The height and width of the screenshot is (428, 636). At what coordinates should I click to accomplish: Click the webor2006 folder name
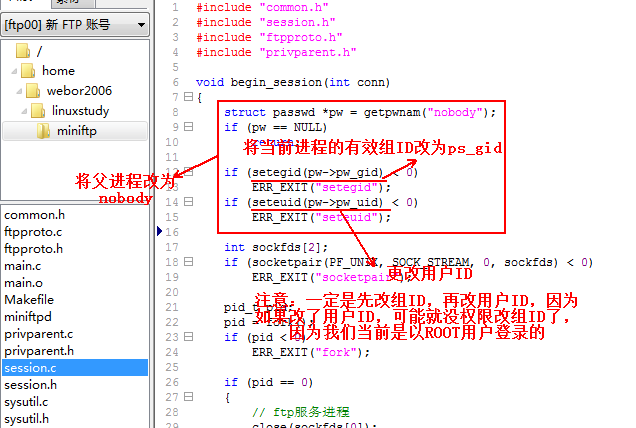pyautogui.click(x=79, y=91)
